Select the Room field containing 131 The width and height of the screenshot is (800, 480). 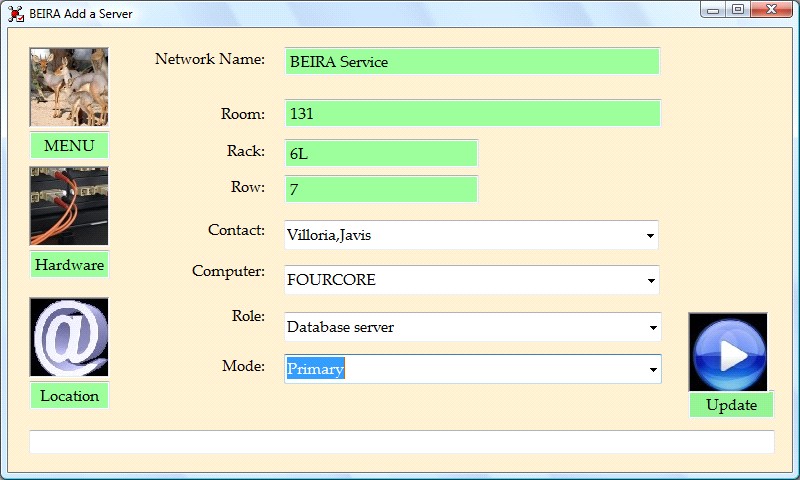(472, 113)
